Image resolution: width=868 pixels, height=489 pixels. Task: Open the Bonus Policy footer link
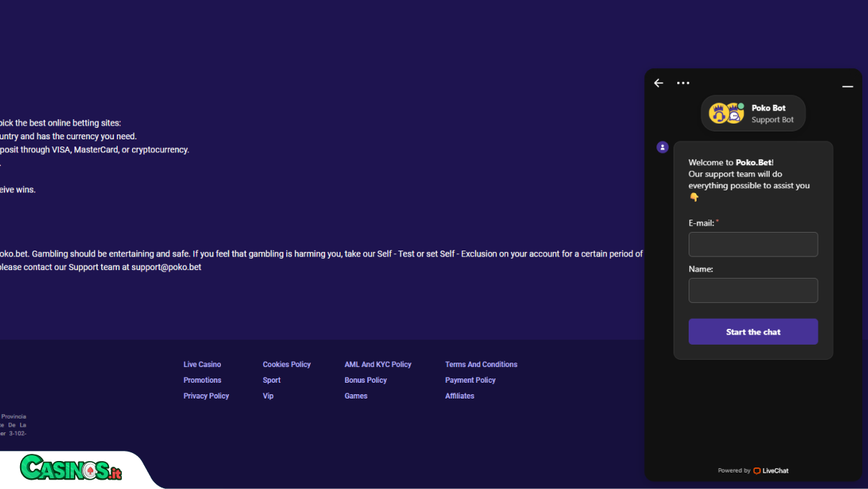pyautogui.click(x=366, y=381)
